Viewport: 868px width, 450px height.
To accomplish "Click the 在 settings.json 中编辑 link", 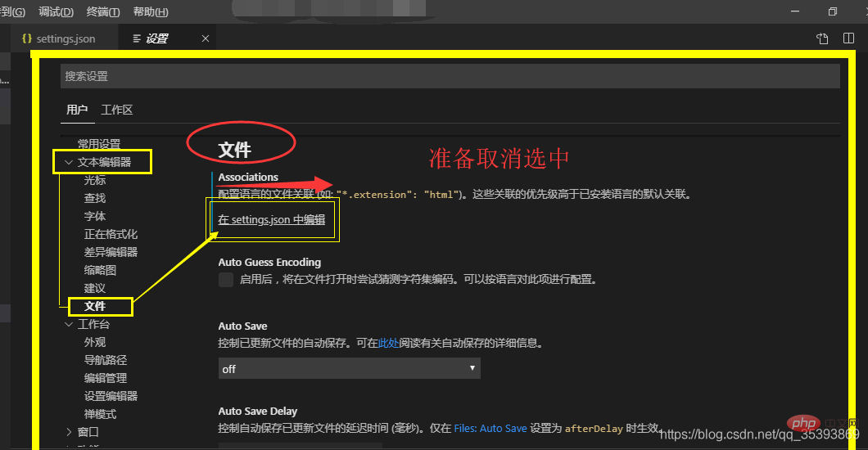I will pyautogui.click(x=271, y=219).
